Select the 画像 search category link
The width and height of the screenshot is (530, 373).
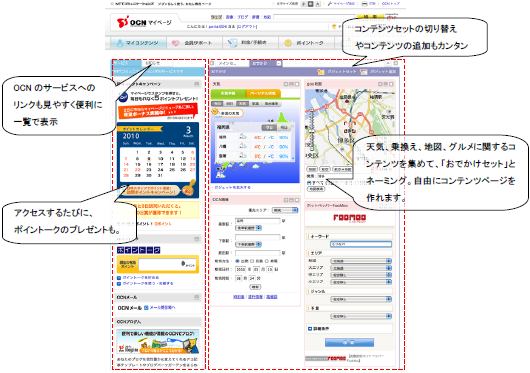pyautogui.click(x=229, y=17)
